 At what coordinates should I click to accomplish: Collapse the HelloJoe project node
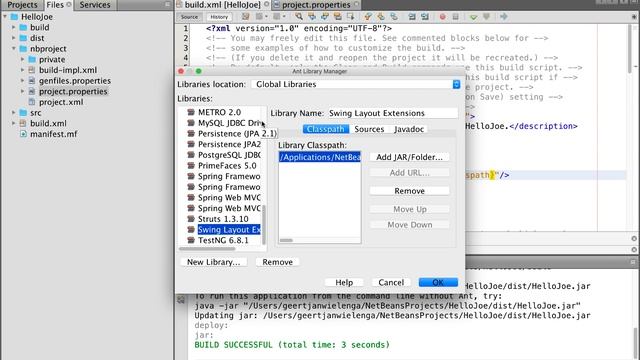point(5,17)
